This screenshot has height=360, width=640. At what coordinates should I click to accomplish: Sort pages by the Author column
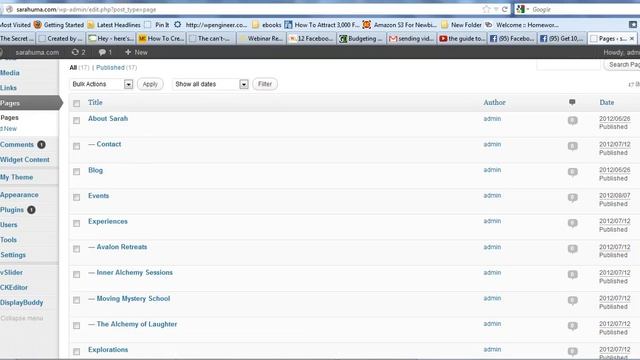[494, 102]
